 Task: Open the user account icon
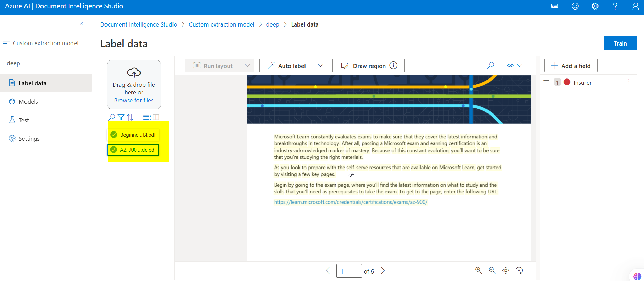(x=635, y=6)
